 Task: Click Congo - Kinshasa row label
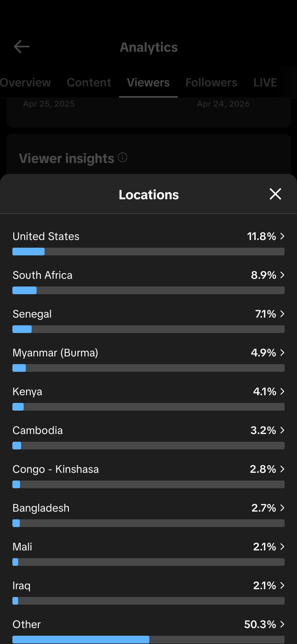tap(56, 469)
